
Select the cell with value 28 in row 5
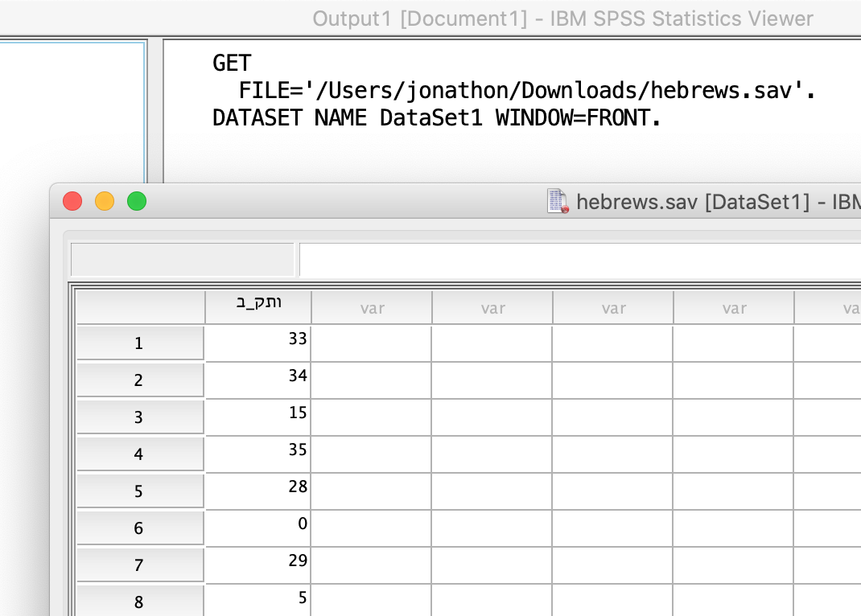point(257,491)
